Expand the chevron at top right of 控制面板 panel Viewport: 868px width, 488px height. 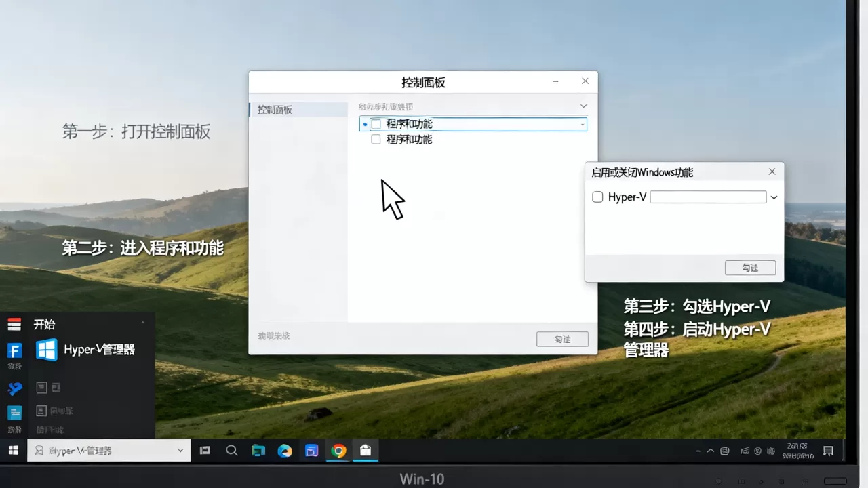pyautogui.click(x=584, y=106)
